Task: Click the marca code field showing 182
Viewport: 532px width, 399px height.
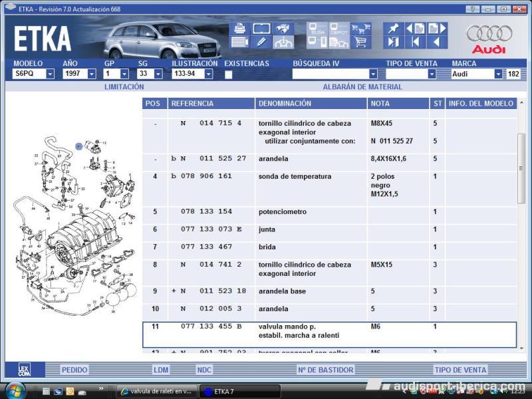Action: coord(513,74)
